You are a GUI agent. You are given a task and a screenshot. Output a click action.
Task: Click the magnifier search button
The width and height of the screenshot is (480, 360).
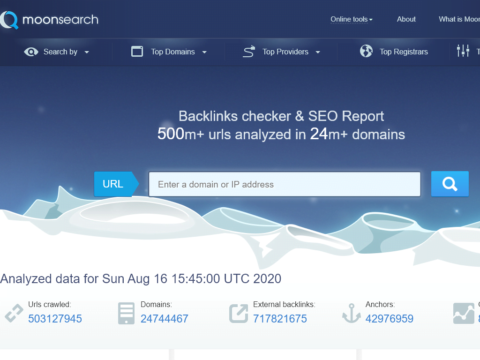(x=450, y=184)
